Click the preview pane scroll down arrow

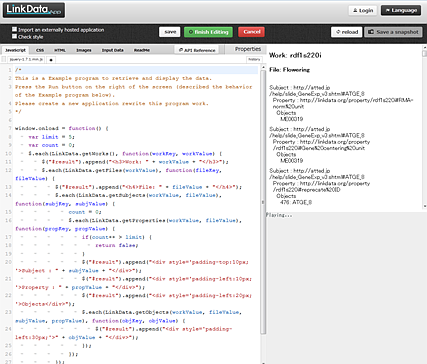click(424, 207)
